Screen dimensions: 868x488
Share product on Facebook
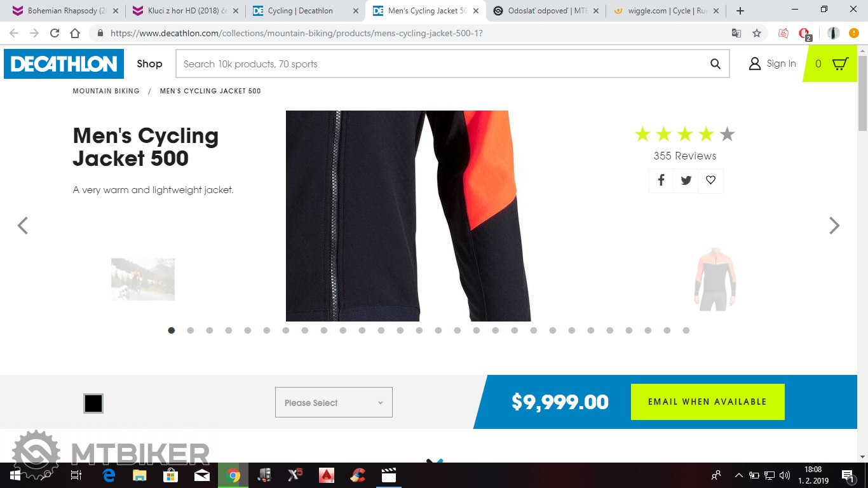[x=661, y=180]
